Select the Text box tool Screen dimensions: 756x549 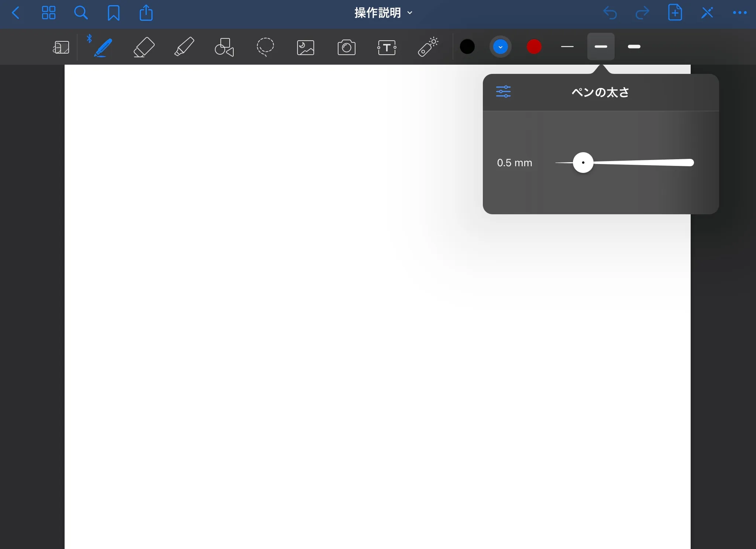(387, 47)
